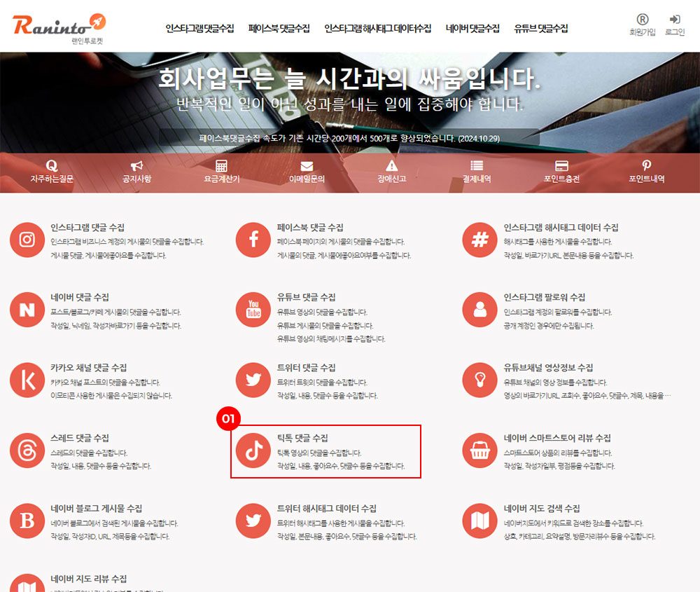
Task: Click '틱톡 영상의 댓글을 수집합니다.' description
Action: coord(319,453)
